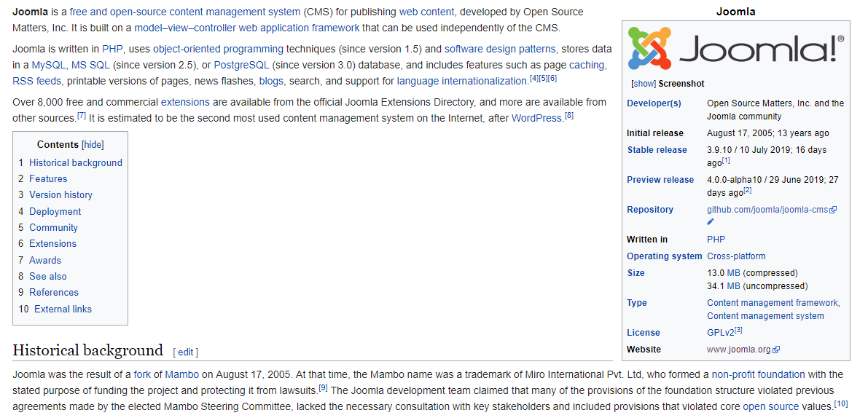Screen dimensions: 868x418
Task: Open the 'blogs' link
Action: (271, 82)
